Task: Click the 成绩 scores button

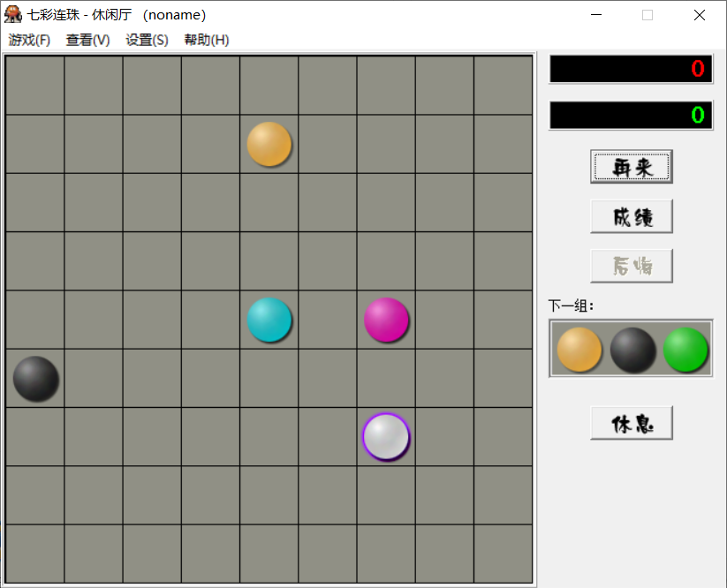Action: click(632, 216)
